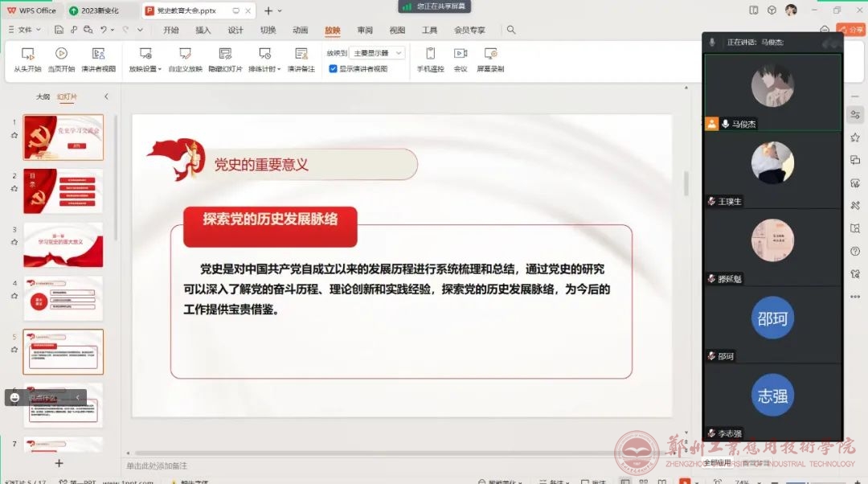The width and height of the screenshot is (868, 484).
Task: Uncheck 显示演讲者视图 checkbox
Action: point(333,69)
